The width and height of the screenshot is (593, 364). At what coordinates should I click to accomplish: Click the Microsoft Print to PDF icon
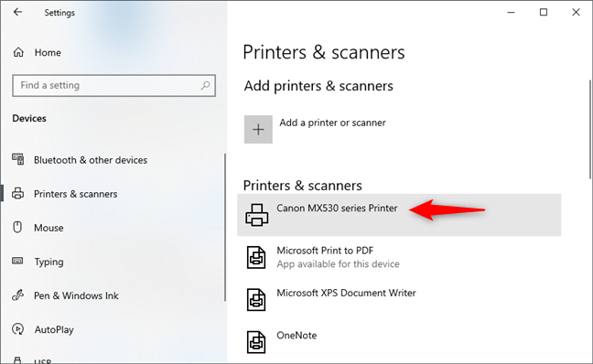(x=256, y=257)
